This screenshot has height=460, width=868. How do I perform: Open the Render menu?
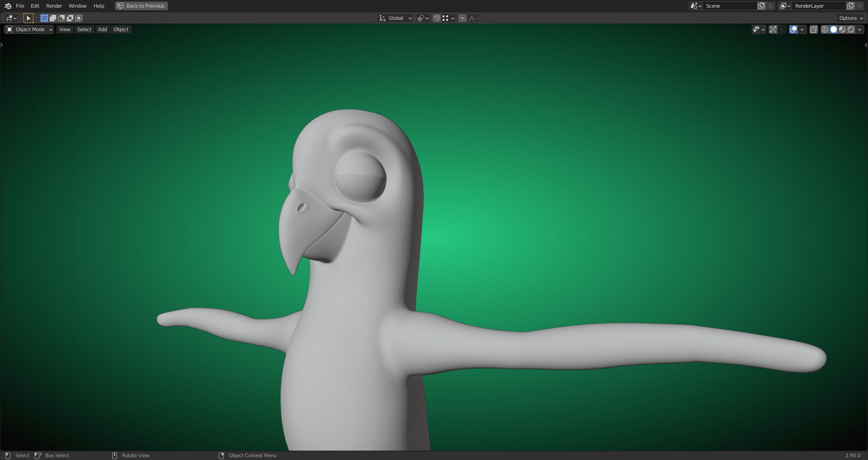tap(54, 6)
